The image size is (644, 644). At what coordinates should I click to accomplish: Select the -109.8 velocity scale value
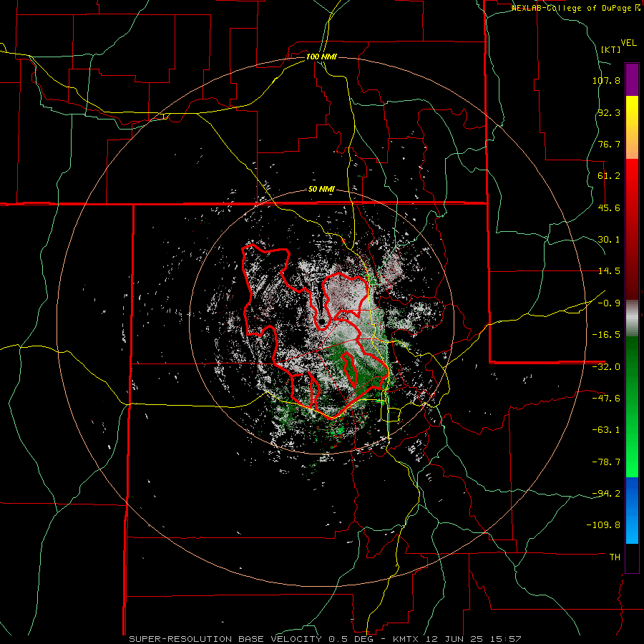pos(604,525)
